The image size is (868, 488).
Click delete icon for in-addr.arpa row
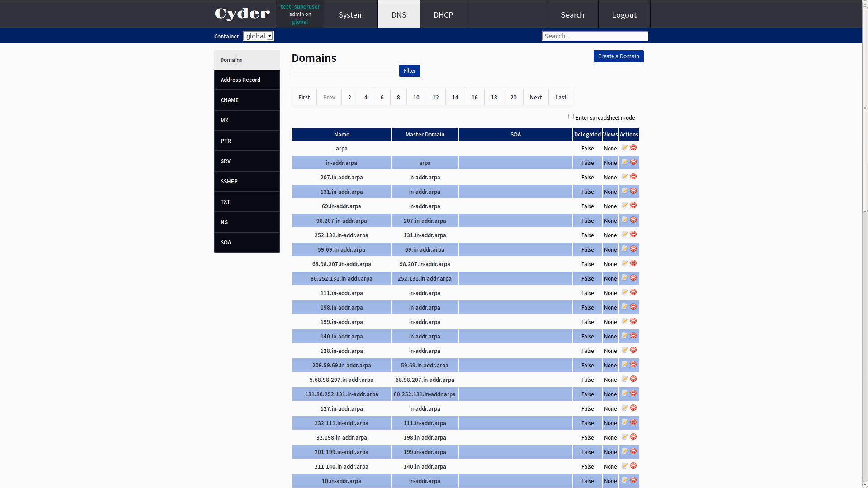tap(633, 162)
